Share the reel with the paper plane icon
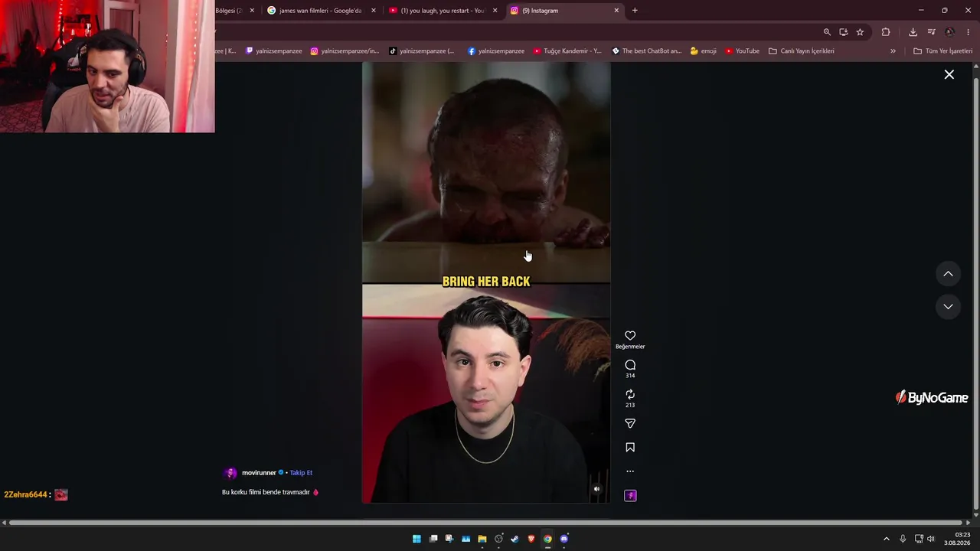Image resolution: width=980 pixels, height=551 pixels. point(630,423)
